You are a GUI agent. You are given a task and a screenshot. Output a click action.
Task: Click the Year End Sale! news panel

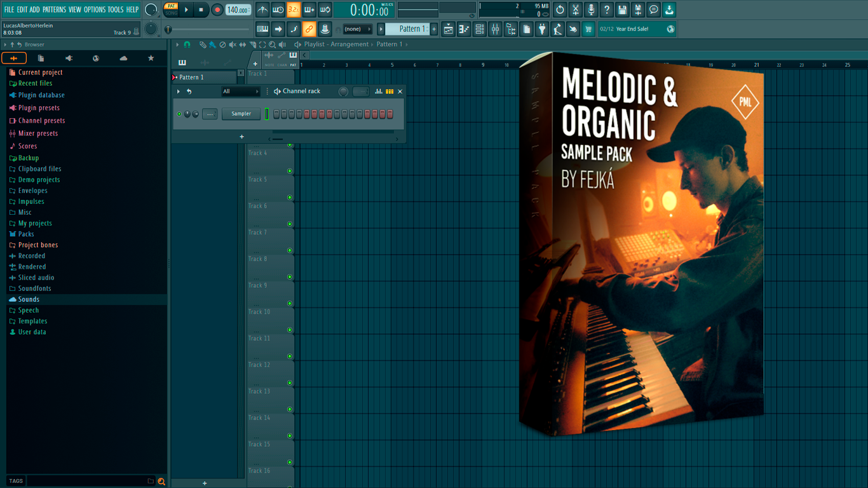click(637, 29)
